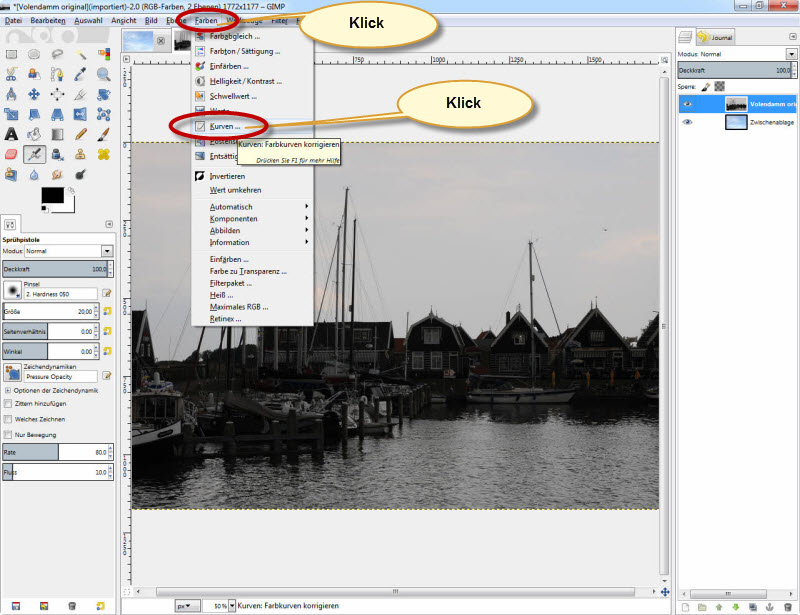
Task: Select the Zoom magnifier tool
Action: coord(104,74)
